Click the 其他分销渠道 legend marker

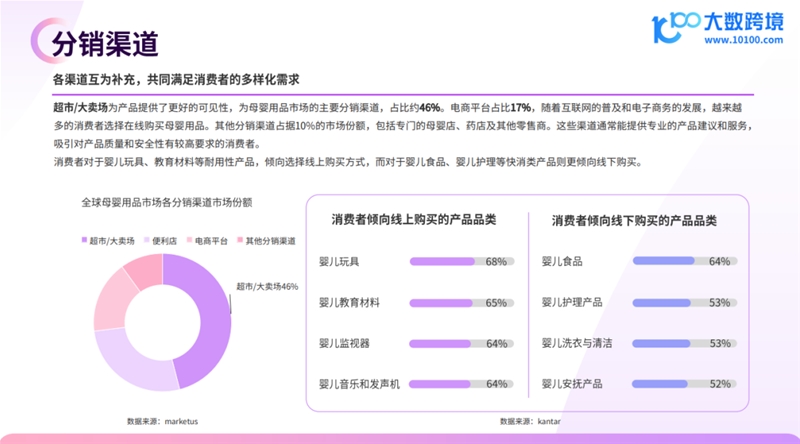[240, 241]
